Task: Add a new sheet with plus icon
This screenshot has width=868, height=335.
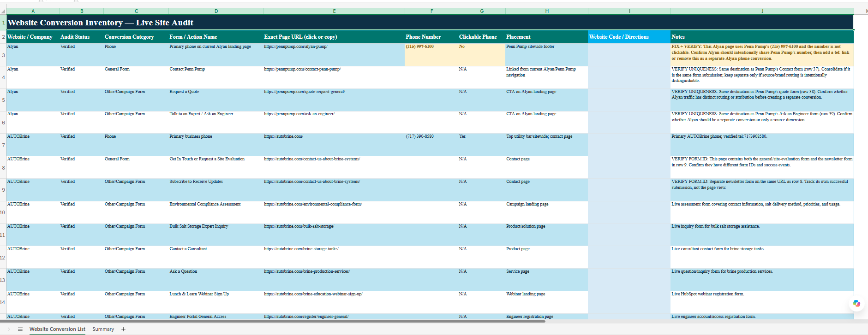Action: pos(123,329)
